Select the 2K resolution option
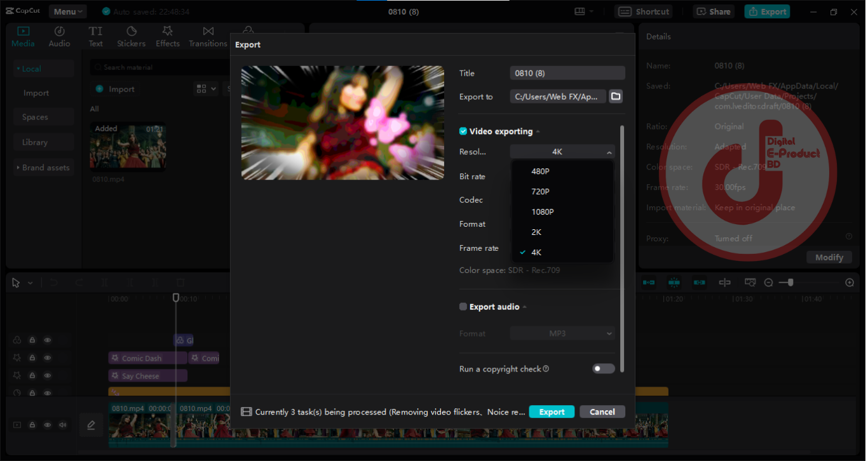The width and height of the screenshot is (868, 461). [562, 232]
